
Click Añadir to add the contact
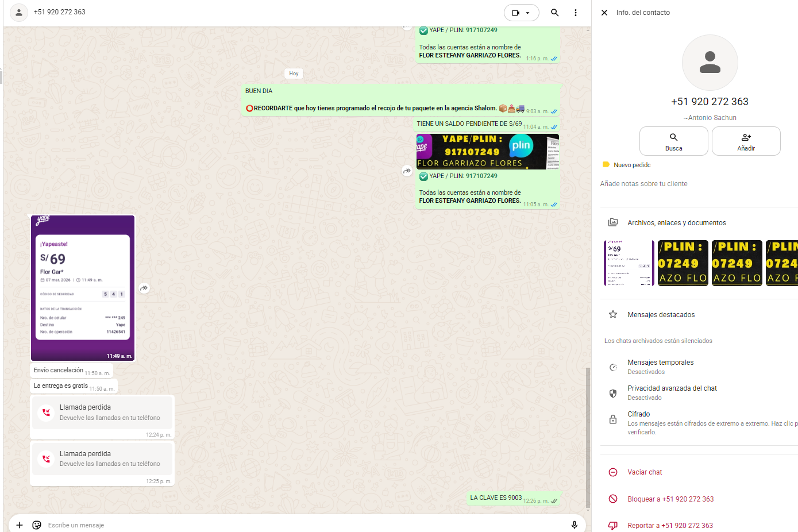pos(746,141)
